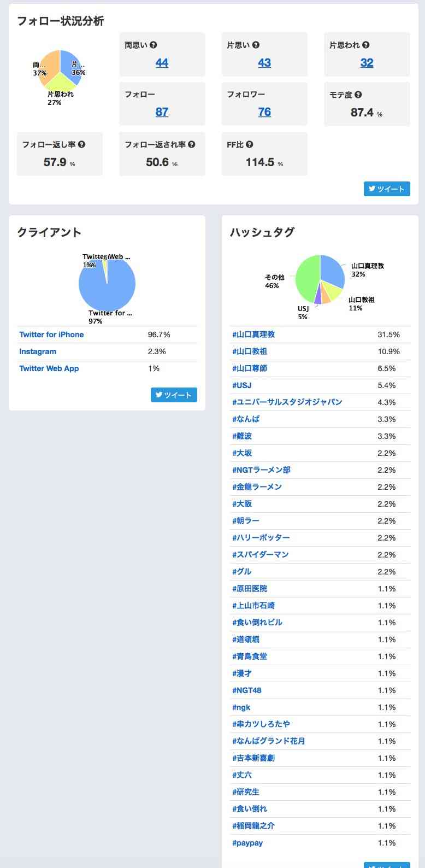This screenshot has width=425, height=868.
Task: Select the Twitter for iPhone client link
Action: [x=51, y=334]
